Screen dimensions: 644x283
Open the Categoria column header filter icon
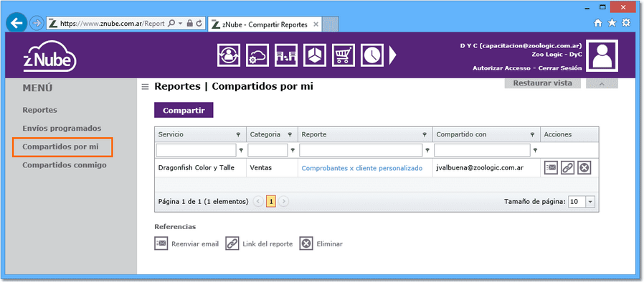290,134
